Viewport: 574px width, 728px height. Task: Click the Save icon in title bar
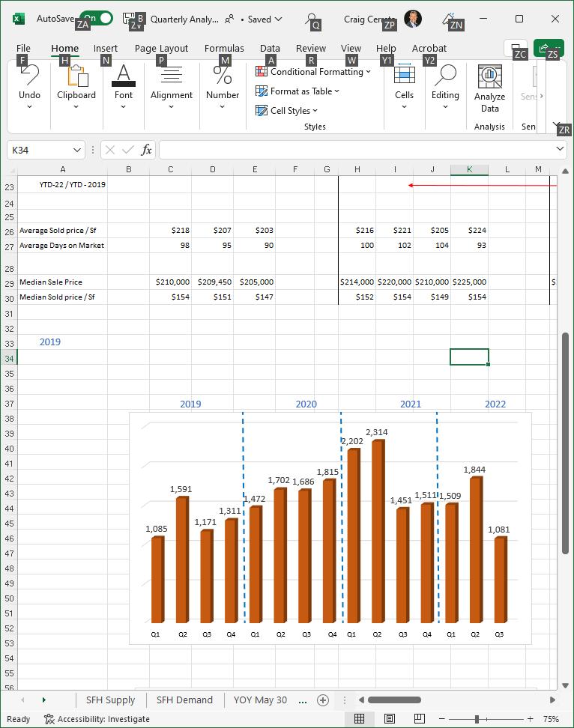pos(129,19)
